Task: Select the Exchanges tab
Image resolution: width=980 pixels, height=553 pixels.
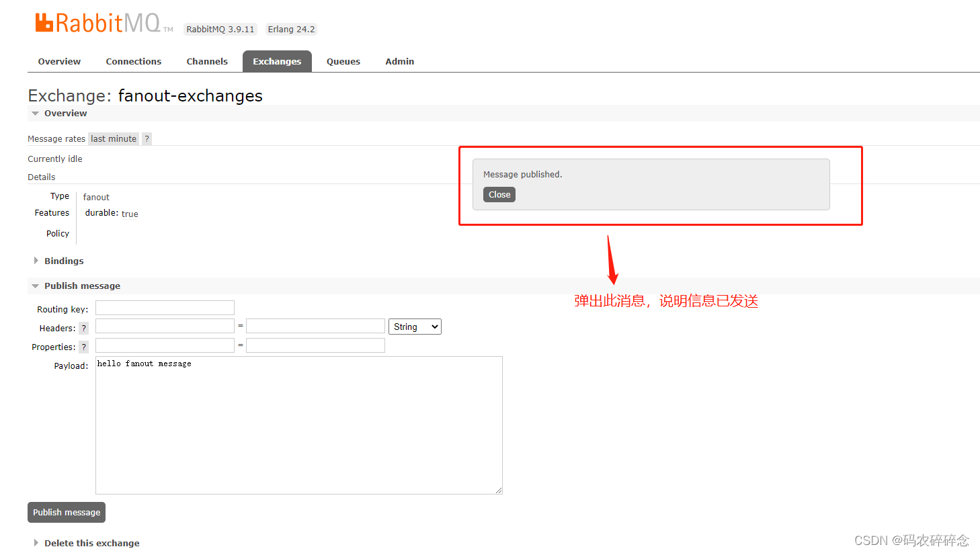Action: pyautogui.click(x=277, y=61)
